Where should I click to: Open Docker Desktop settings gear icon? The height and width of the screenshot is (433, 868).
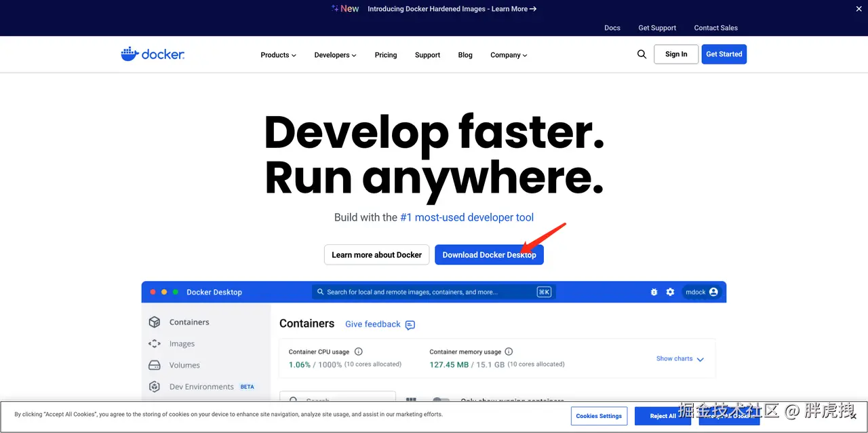(x=670, y=292)
